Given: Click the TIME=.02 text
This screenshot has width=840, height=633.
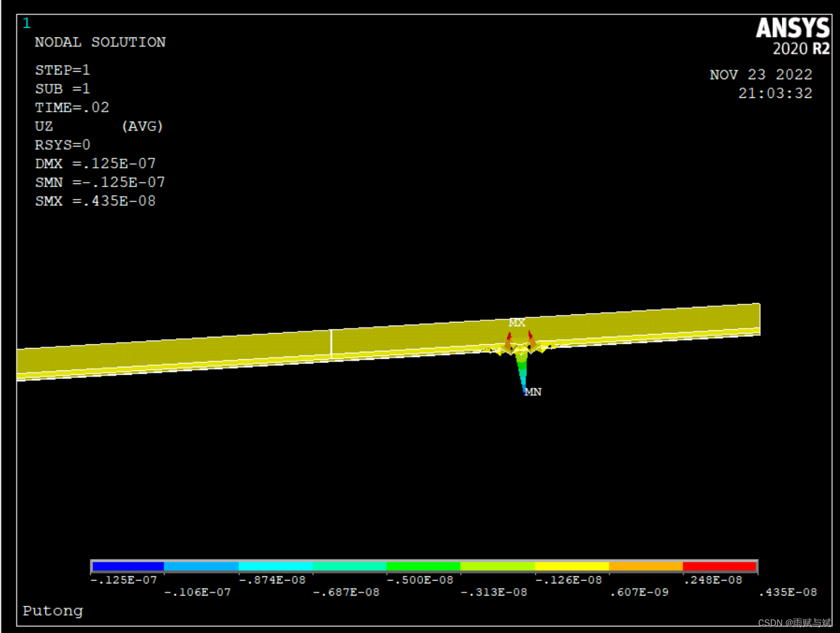Looking at the screenshot, I should (72, 107).
